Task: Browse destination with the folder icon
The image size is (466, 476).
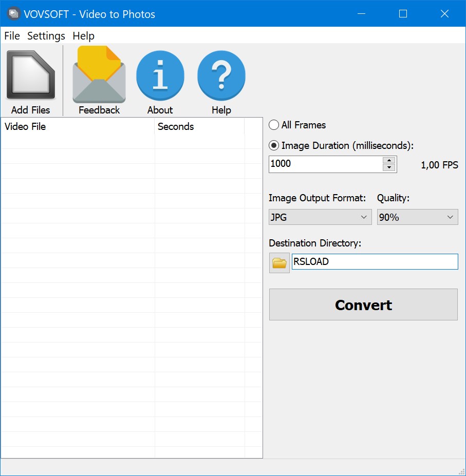Action: [279, 262]
